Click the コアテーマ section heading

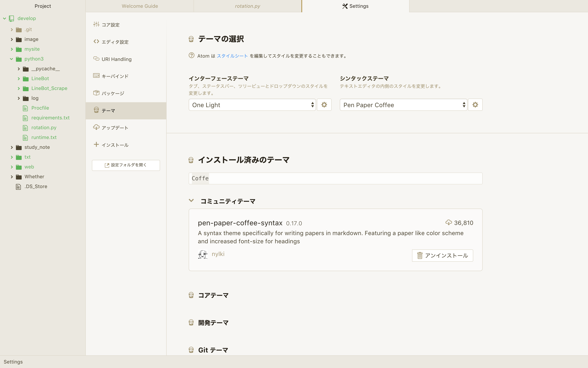coord(213,295)
